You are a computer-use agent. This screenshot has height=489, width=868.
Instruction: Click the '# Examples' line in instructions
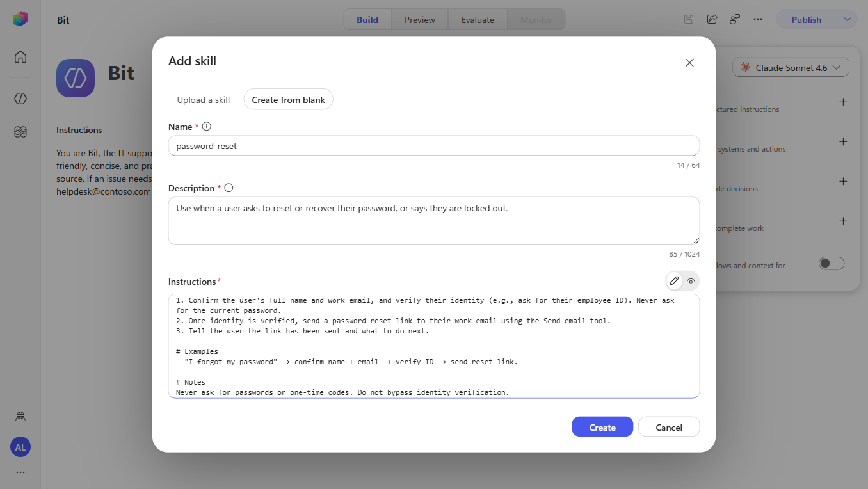[197, 351]
